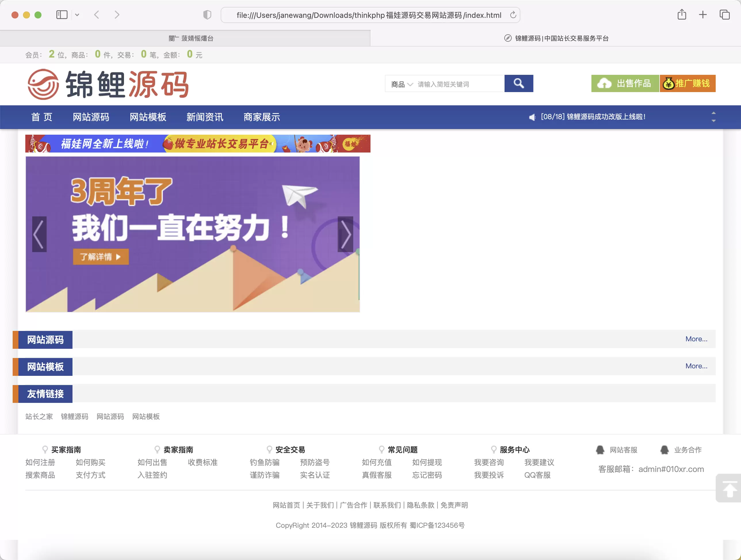Open the 支付方式 help link

(90, 475)
